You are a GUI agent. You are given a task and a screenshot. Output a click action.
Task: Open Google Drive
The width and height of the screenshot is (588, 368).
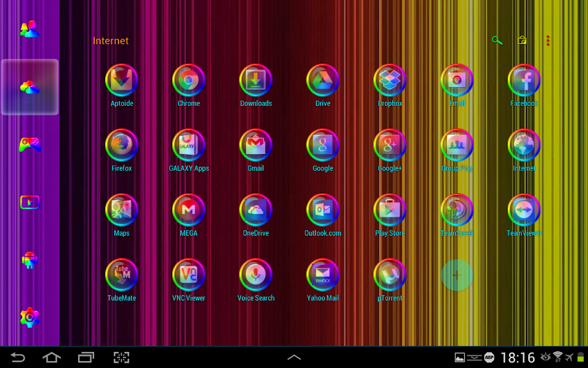coord(323,80)
